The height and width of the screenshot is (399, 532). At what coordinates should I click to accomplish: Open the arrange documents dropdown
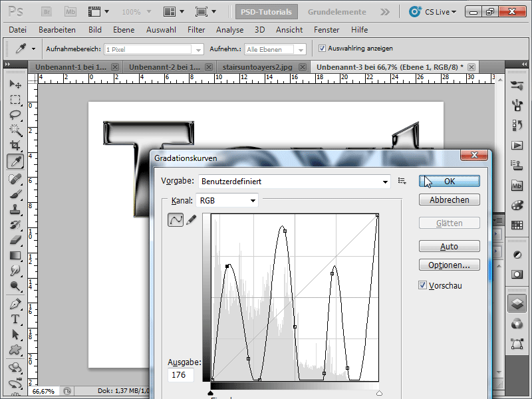click(174, 12)
